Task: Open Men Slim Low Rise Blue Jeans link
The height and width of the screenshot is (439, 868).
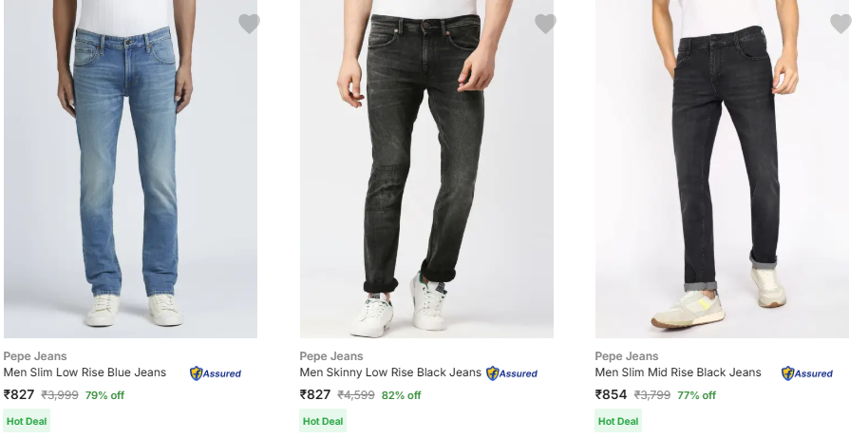Action: [85, 372]
